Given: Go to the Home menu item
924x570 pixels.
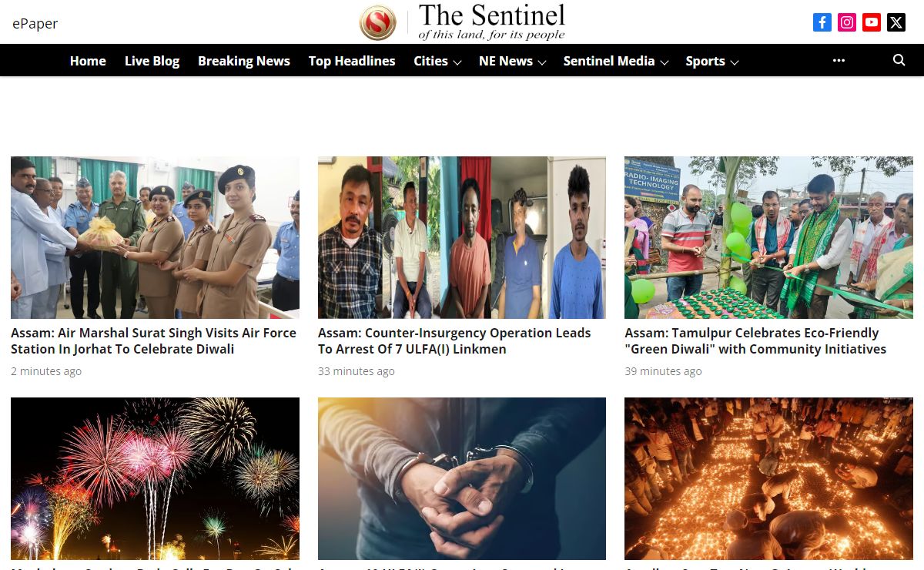Looking at the screenshot, I should click(88, 61).
